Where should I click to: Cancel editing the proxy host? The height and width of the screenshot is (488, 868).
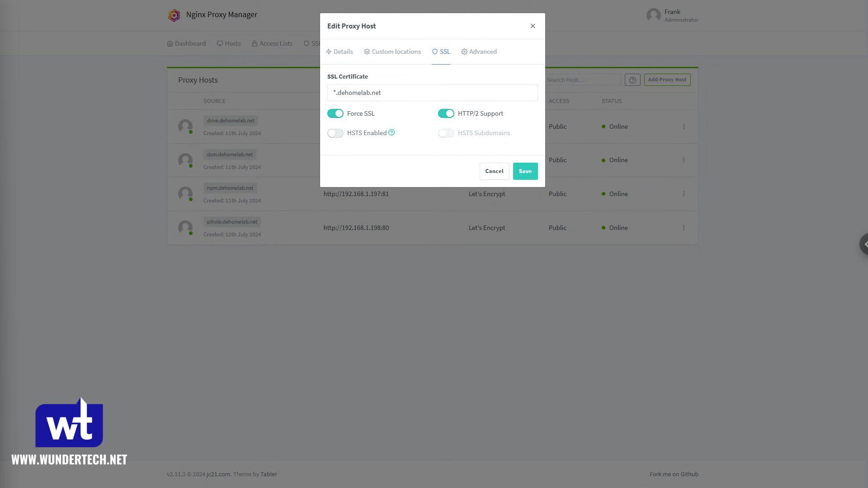(x=494, y=171)
